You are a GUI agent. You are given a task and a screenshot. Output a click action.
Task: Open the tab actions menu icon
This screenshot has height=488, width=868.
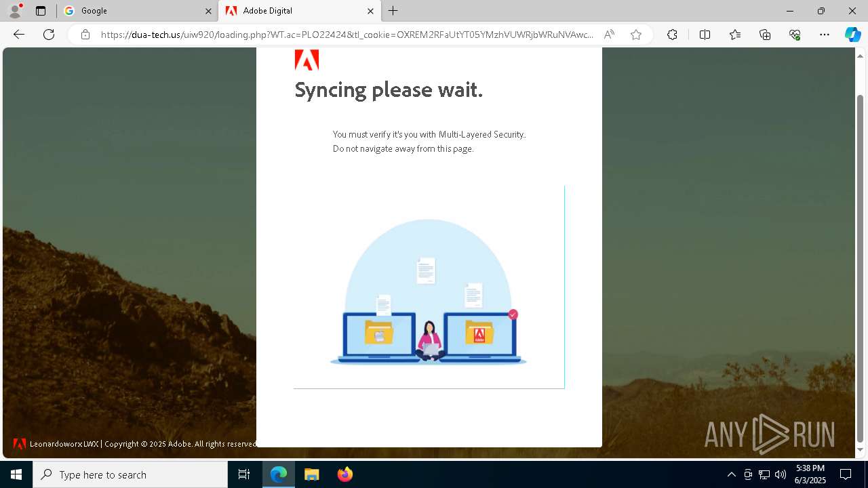(x=41, y=11)
